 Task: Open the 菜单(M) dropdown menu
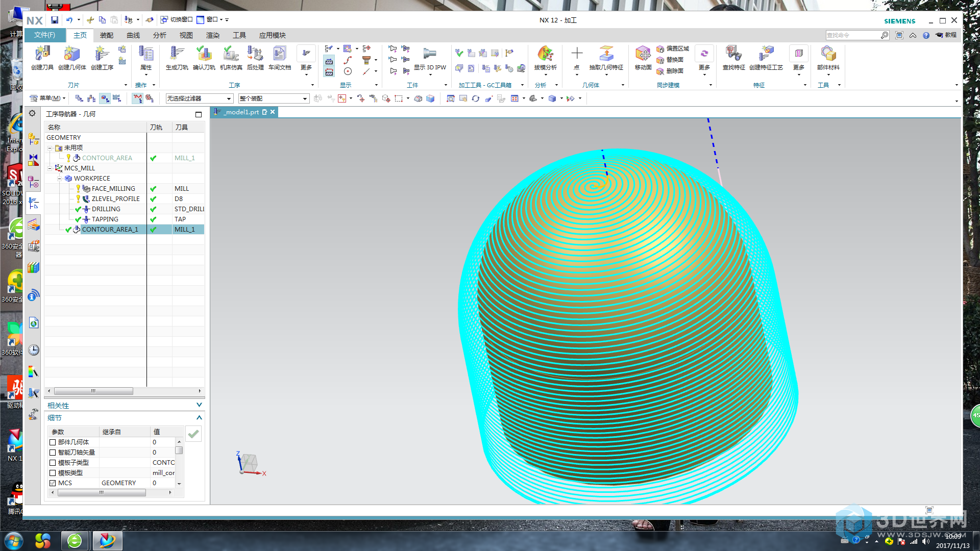[x=47, y=98]
